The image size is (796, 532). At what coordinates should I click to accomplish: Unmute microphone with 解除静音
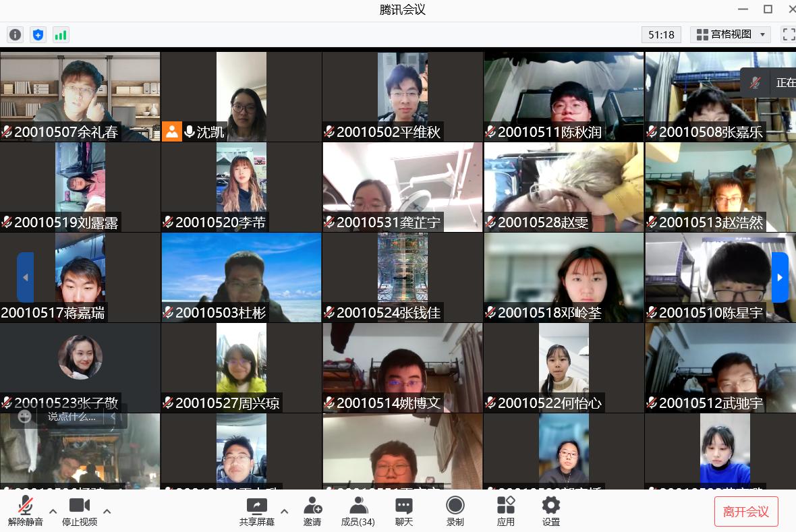pos(26,511)
